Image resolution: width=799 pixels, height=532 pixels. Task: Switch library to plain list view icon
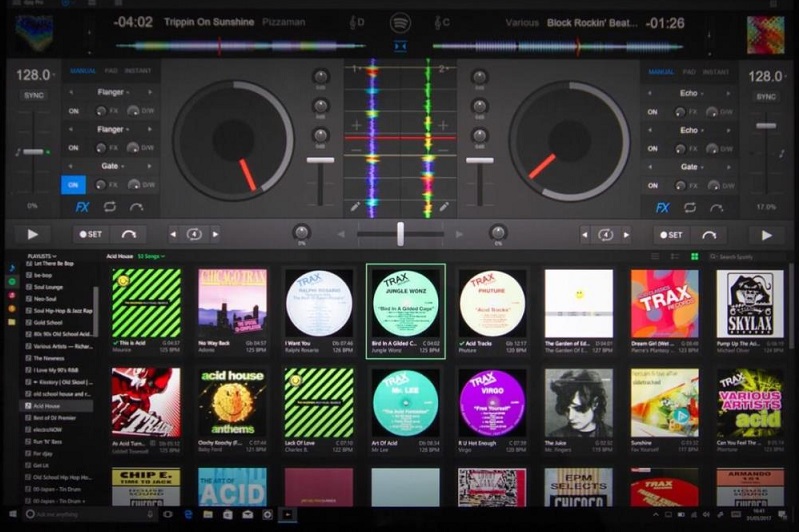coord(655,256)
